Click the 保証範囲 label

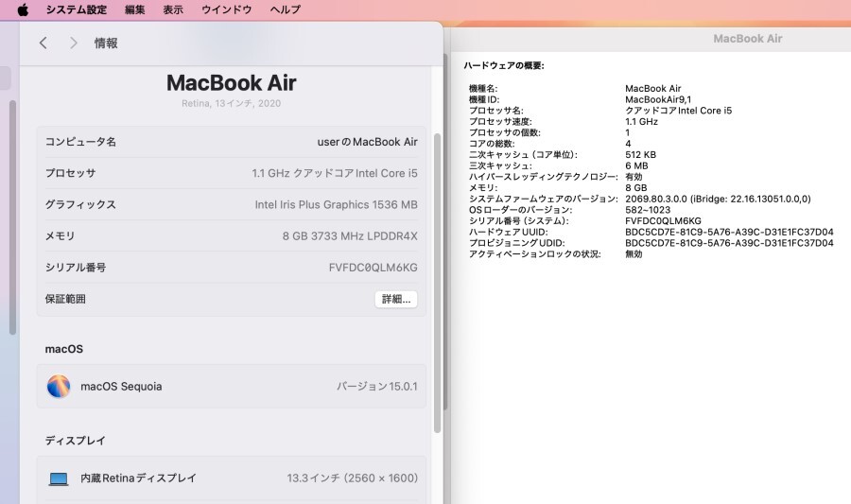(65, 299)
